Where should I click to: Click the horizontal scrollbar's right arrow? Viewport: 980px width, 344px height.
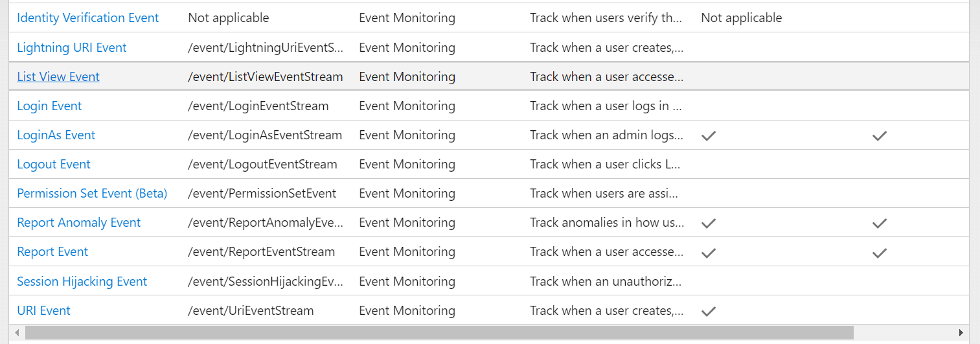[x=961, y=333]
